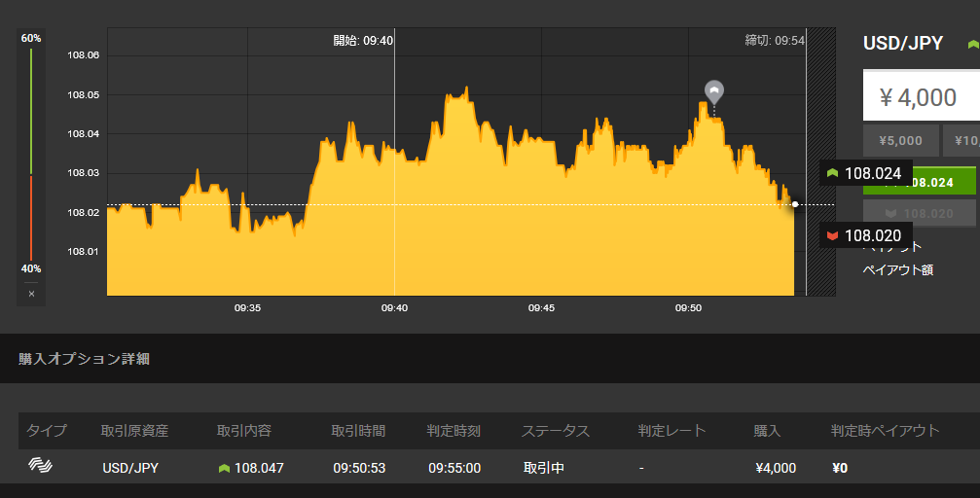980x498 pixels.
Task: Click the ¥4,000 investment amount field
Action: pos(922,95)
